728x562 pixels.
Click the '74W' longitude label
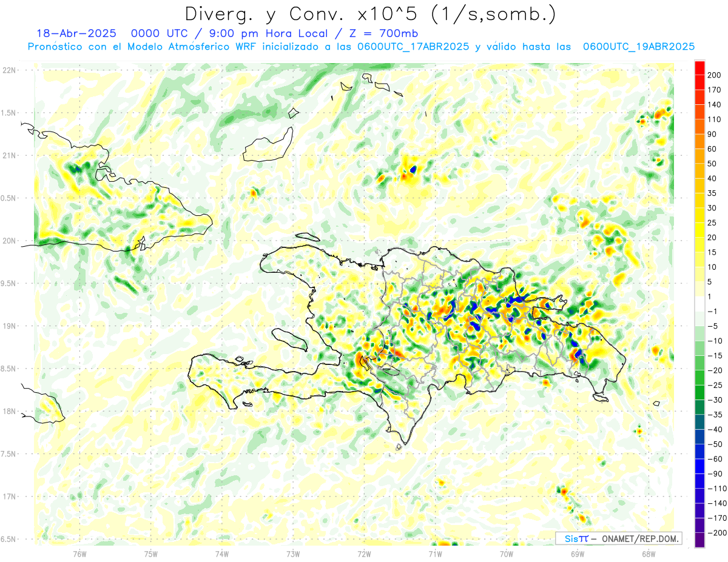pyautogui.click(x=222, y=554)
